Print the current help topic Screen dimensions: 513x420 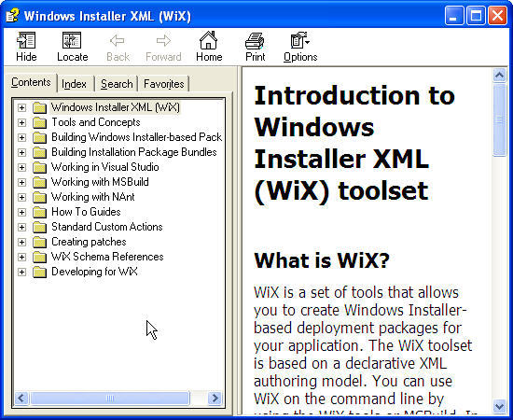(x=255, y=47)
